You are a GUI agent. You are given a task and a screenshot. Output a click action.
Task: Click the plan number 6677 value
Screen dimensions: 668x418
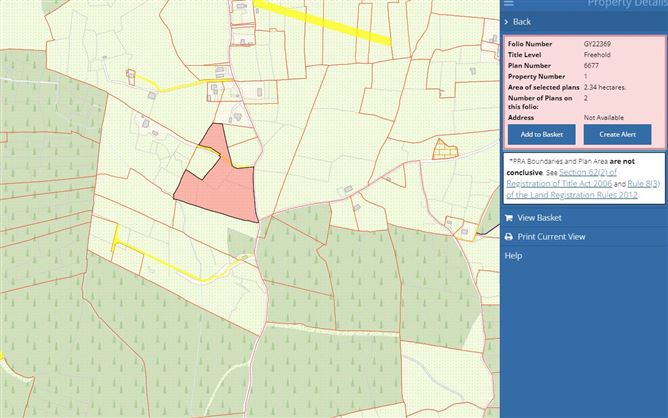point(591,65)
